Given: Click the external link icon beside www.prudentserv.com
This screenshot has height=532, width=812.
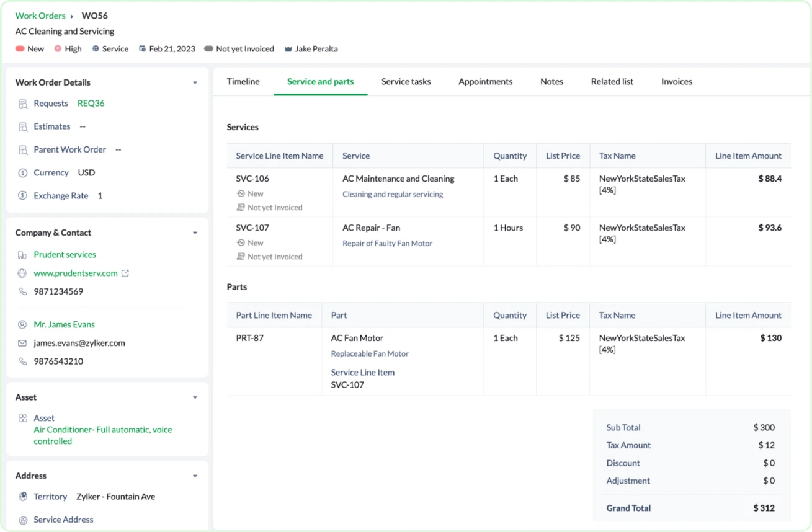Looking at the screenshot, I should [125, 273].
